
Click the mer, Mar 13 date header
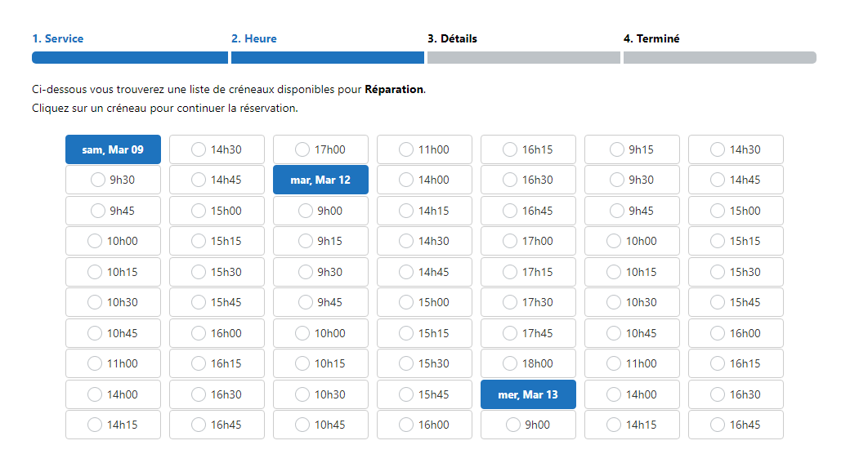528,394
